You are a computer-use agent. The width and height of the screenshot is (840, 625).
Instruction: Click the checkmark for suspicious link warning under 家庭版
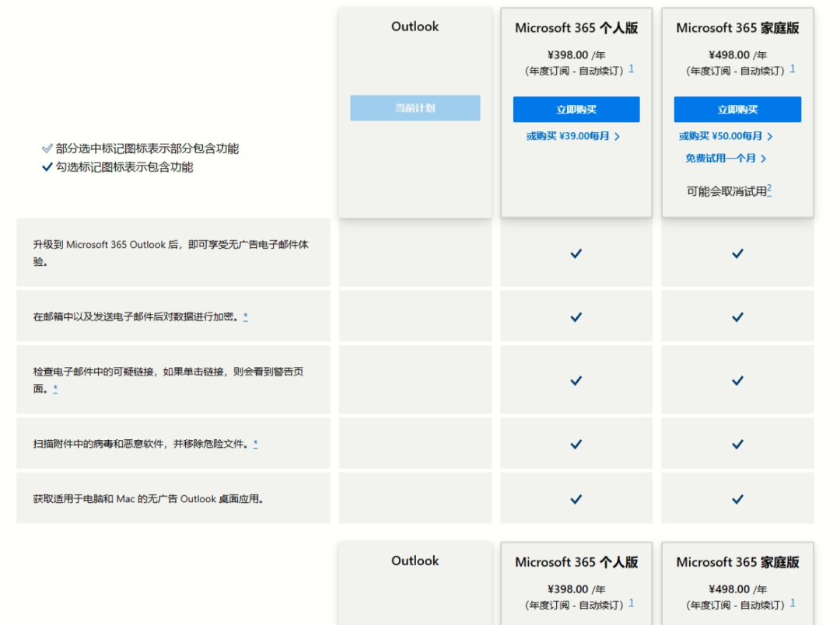tap(737, 380)
